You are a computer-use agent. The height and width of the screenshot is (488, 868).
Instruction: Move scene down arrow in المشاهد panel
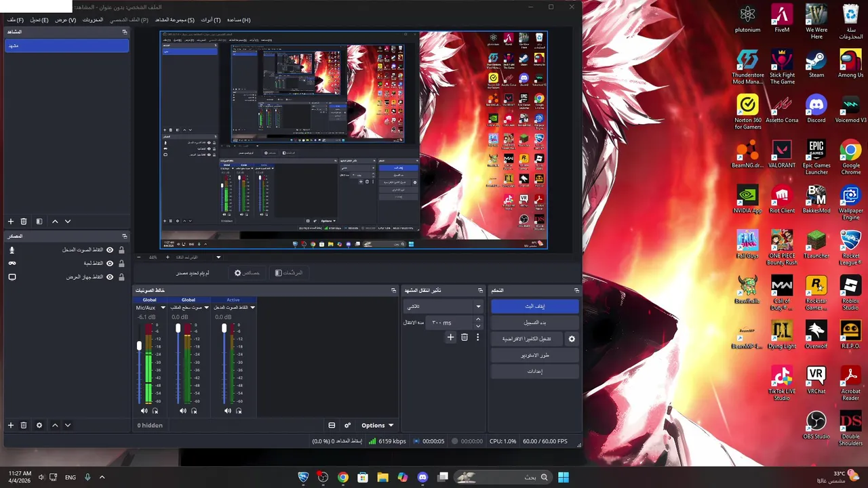[x=68, y=222]
